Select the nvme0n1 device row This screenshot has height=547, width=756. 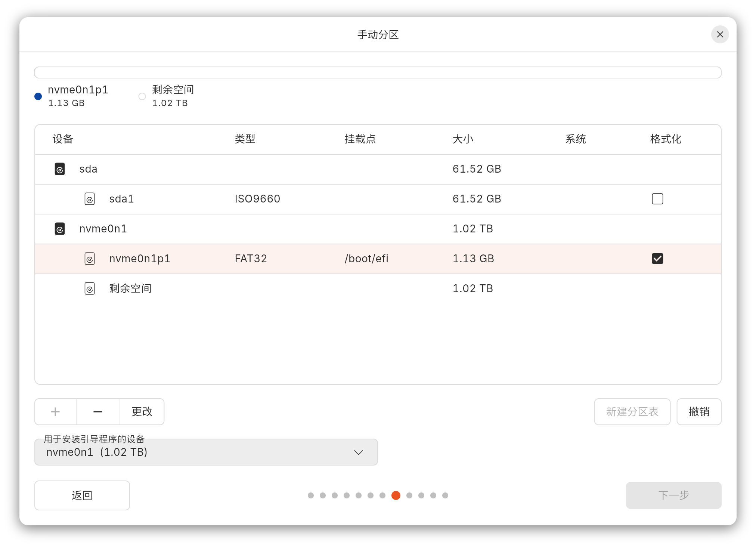tap(378, 229)
